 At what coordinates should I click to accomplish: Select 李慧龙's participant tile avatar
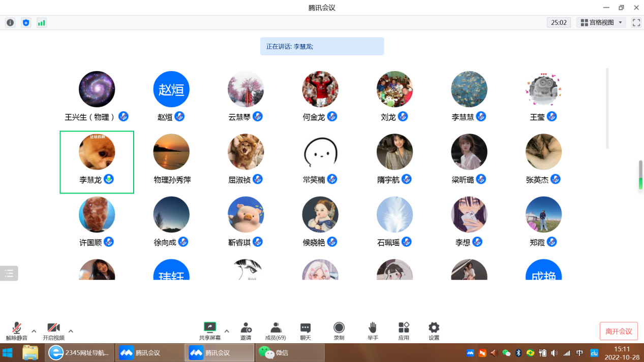click(x=97, y=152)
